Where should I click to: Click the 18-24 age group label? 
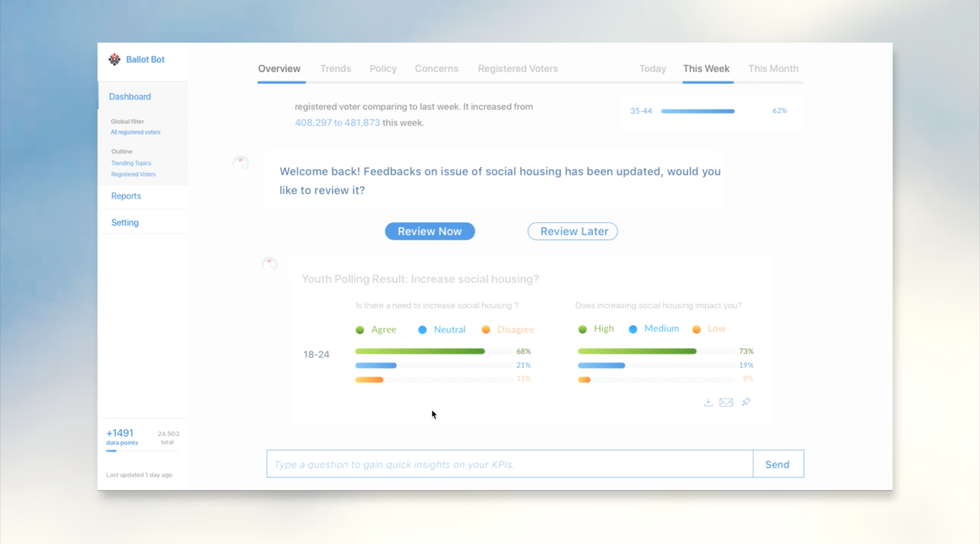[x=316, y=354]
